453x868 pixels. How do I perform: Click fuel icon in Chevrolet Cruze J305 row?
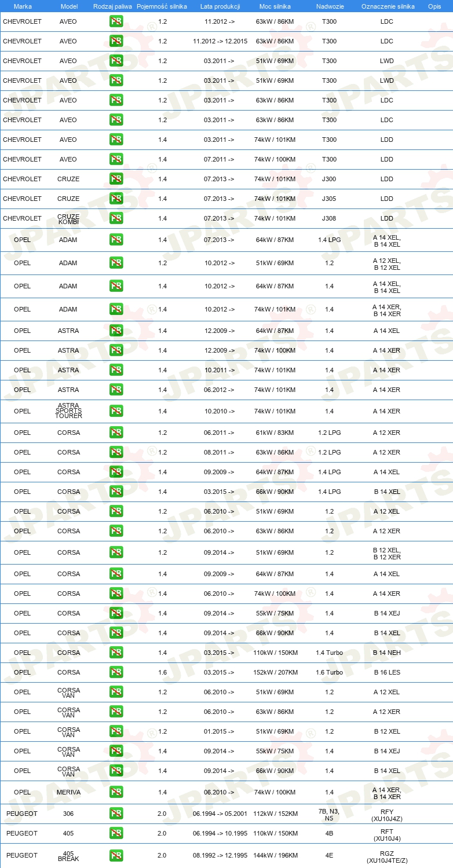pyautogui.click(x=116, y=199)
